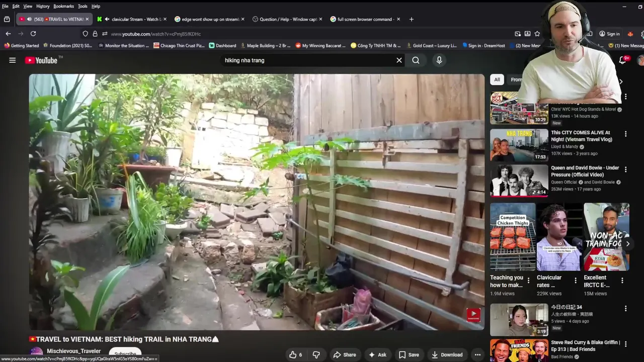Sign in with the browser account button
Image resolution: width=644 pixels, height=362 pixels.
609,34
